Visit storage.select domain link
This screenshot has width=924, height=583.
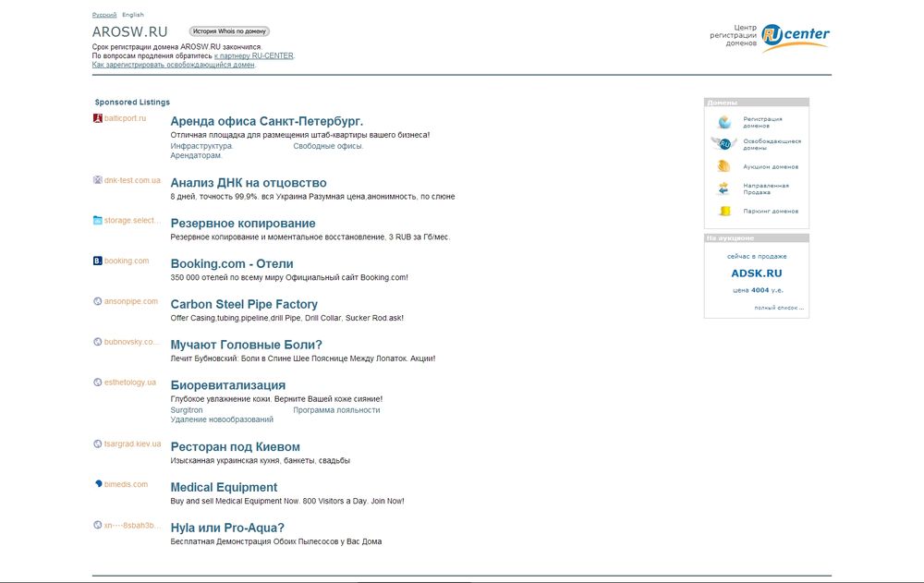132,221
